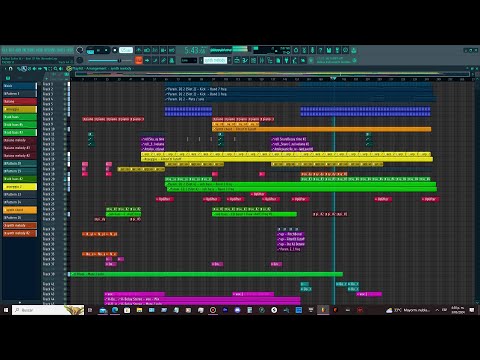Click the 5:43 song time display
This screenshot has width=480, height=360.
click(x=195, y=50)
